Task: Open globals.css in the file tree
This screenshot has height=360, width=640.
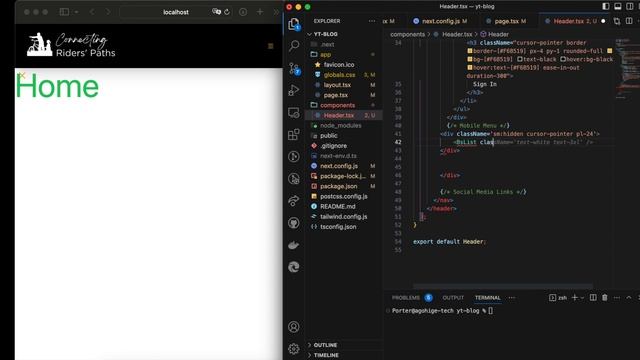Action: pos(344,75)
